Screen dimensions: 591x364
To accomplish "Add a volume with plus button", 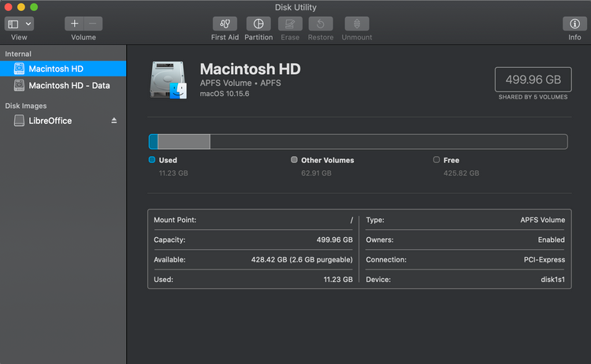I will 75,24.
